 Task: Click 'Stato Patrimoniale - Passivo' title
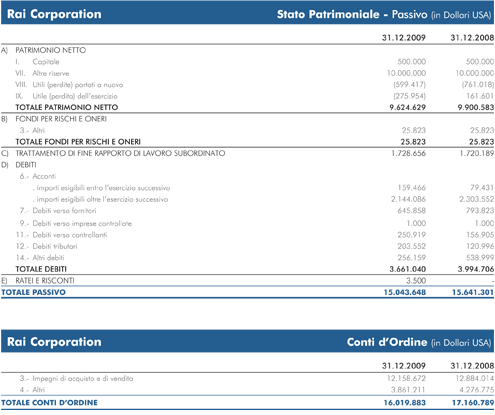352,14
